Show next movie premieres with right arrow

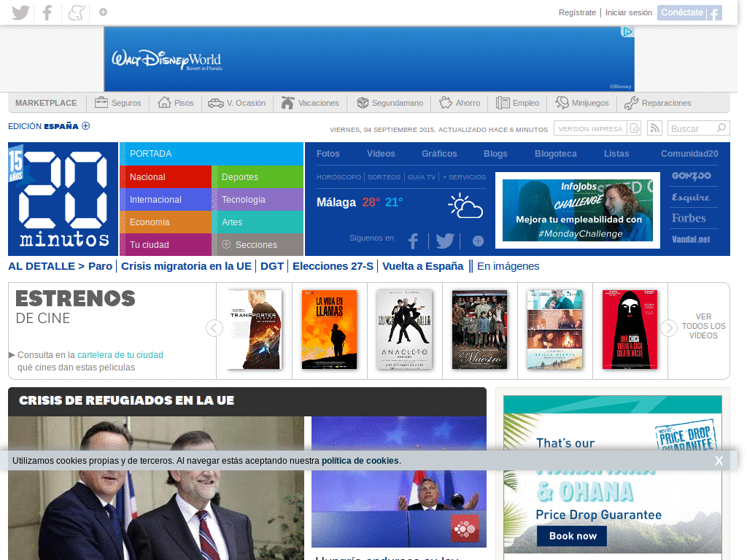tap(668, 328)
